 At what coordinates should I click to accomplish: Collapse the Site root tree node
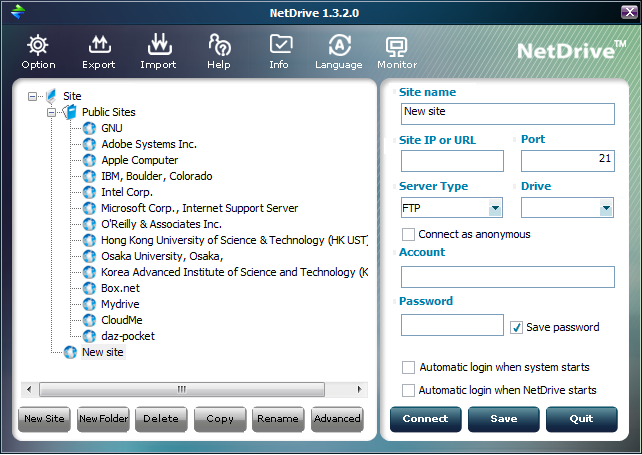(32, 96)
